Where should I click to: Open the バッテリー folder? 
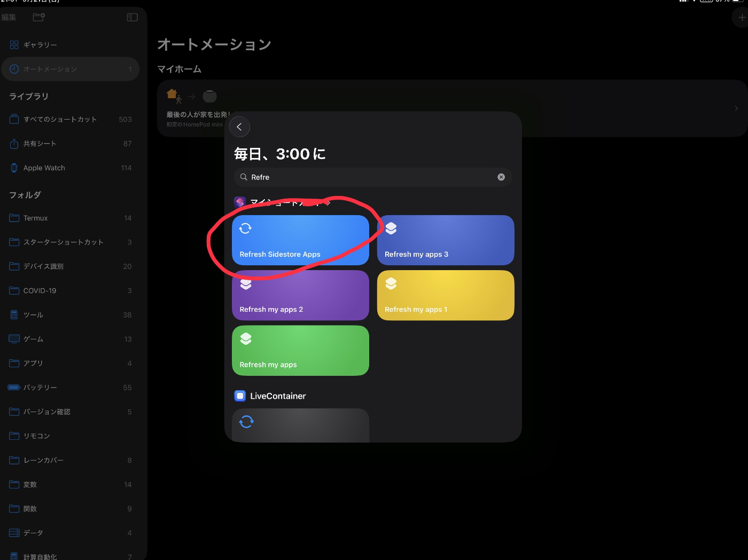click(x=71, y=388)
